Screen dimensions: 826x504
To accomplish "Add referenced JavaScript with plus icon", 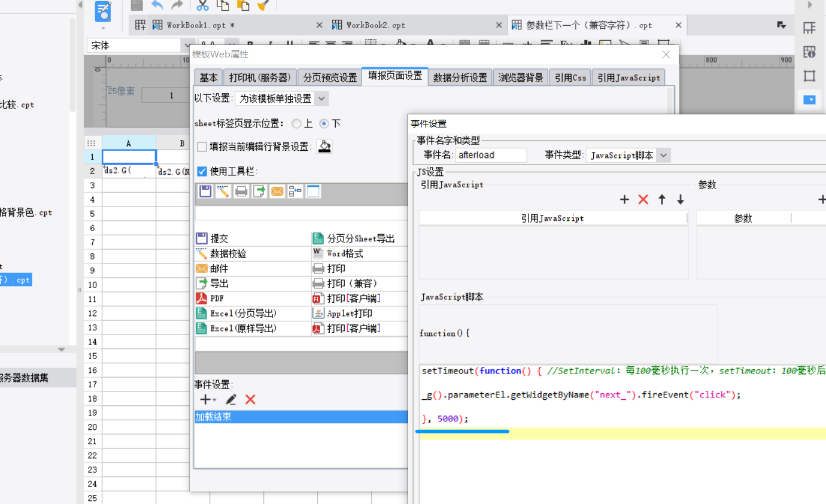I will pyautogui.click(x=624, y=200).
